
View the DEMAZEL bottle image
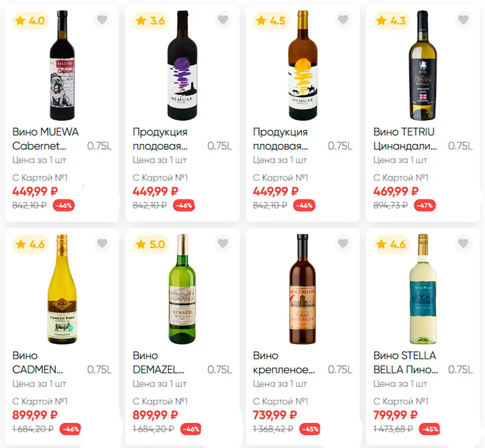182,289
